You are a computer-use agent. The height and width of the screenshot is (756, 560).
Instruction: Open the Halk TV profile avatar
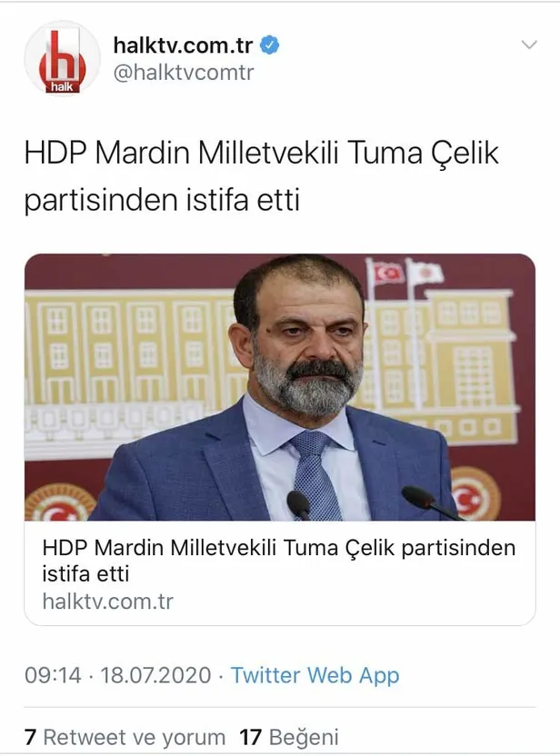[62, 58]
